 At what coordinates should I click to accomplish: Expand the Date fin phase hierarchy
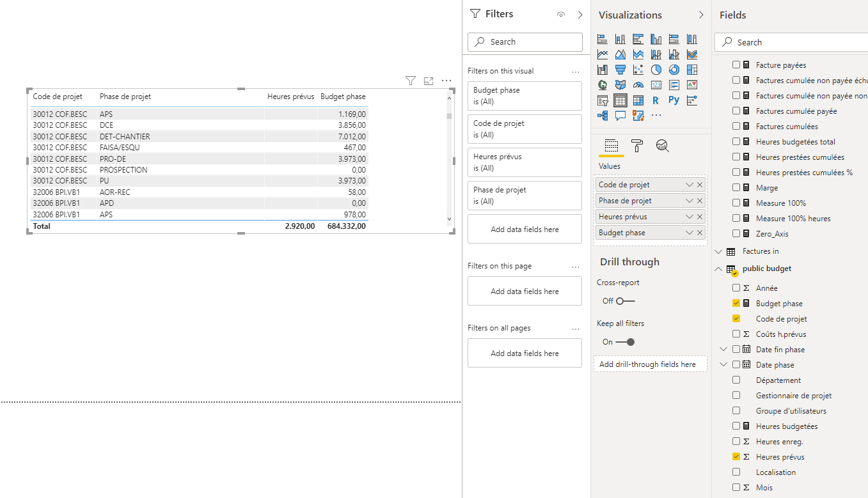(x=724, y=350)
